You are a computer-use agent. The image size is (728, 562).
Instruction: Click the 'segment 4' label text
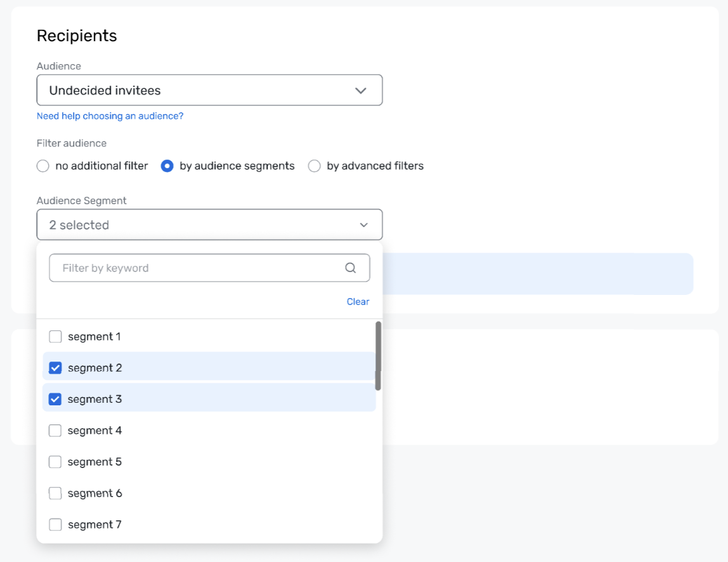click(94, 431)
